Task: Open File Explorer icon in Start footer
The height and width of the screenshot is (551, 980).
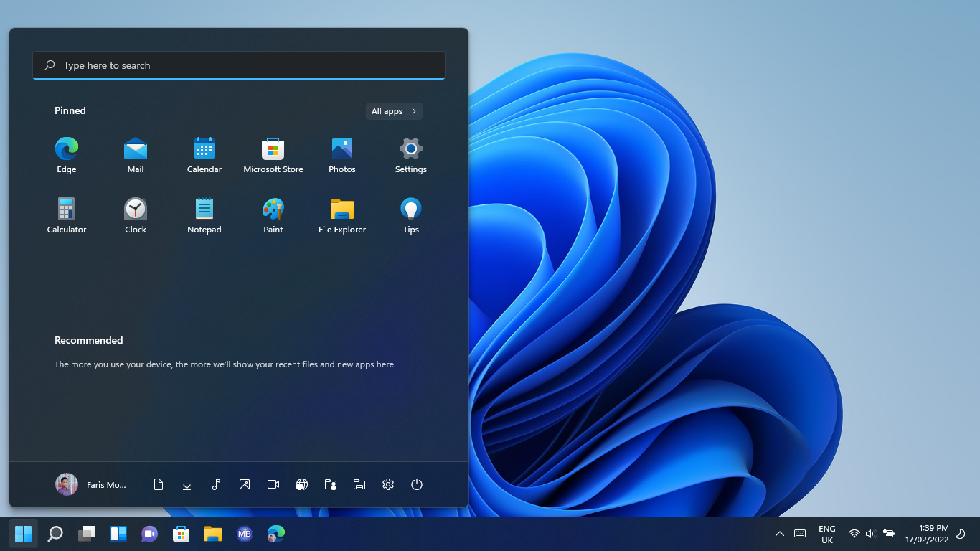Action: 359,484
